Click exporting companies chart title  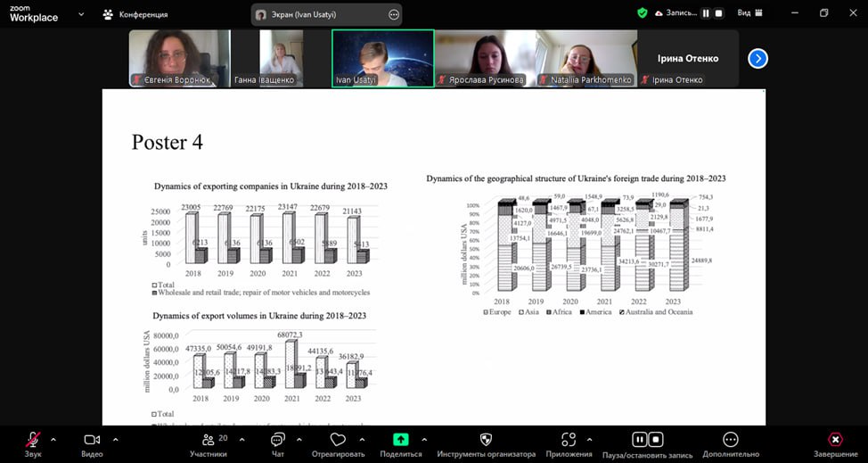(x=271, y=186)
